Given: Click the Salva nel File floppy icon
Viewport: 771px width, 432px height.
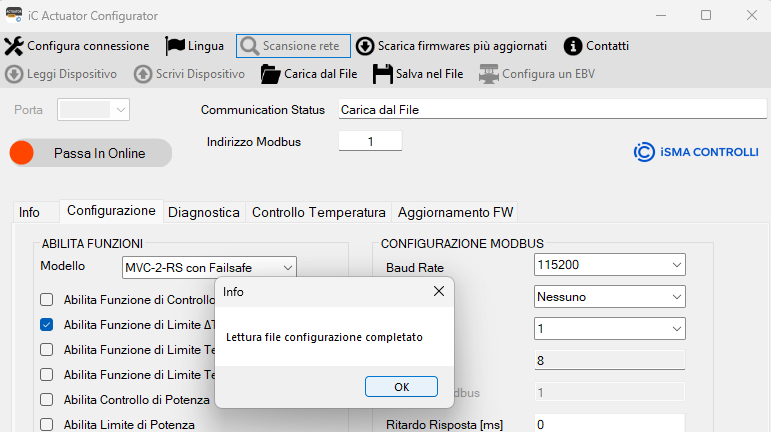Looking at the screenshot, I should point(382,74).
